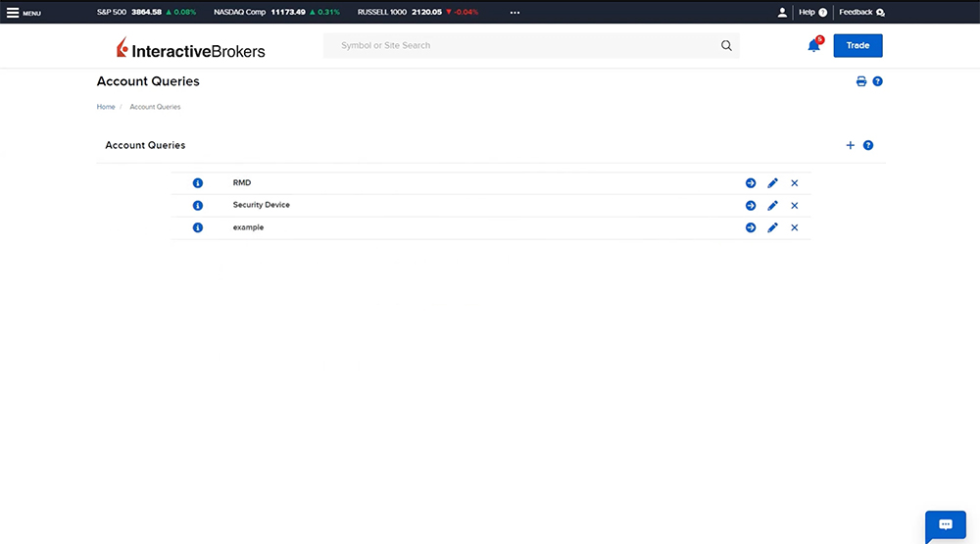Open the Help menu
Viewport: 980px width, 544px height.
(x=812, y=13)
